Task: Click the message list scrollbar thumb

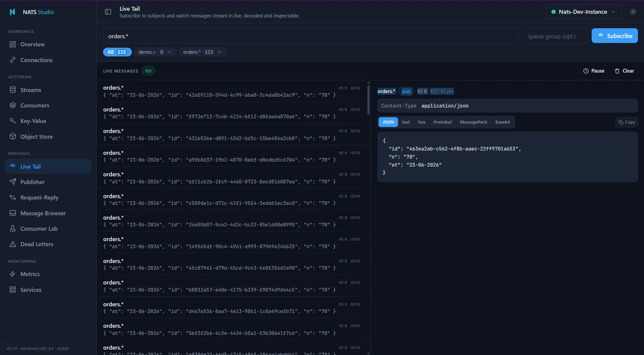Action: (368, 99)
